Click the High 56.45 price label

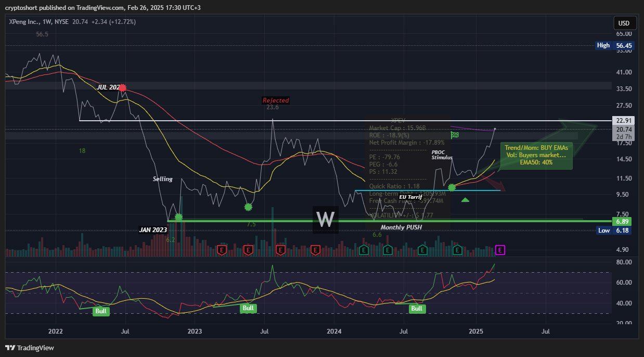(x=614, y=45)
